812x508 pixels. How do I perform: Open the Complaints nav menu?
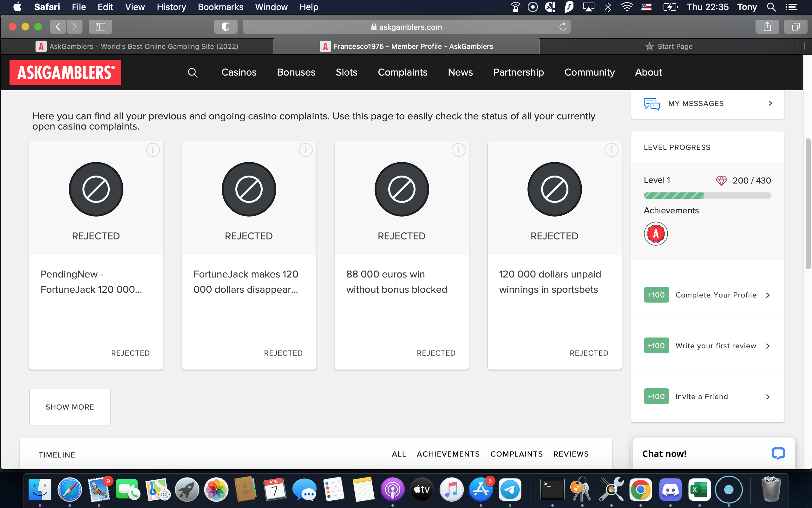click(403, 72)
